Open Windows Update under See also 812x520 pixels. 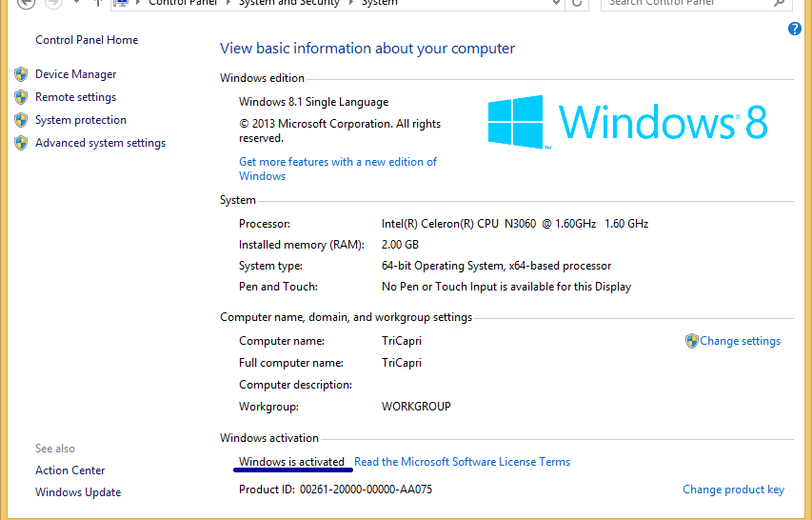click(x=78, y=492)
